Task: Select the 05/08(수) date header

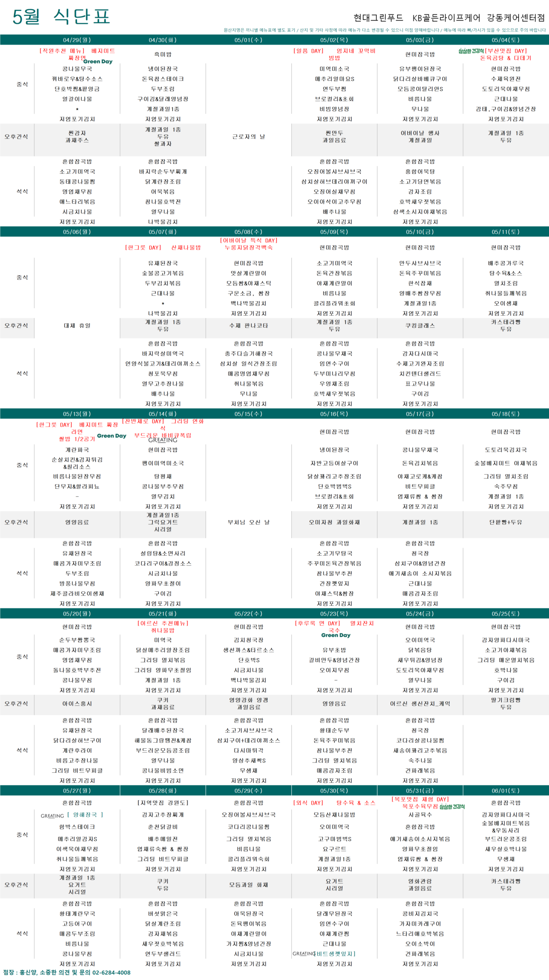Action: 248,232
